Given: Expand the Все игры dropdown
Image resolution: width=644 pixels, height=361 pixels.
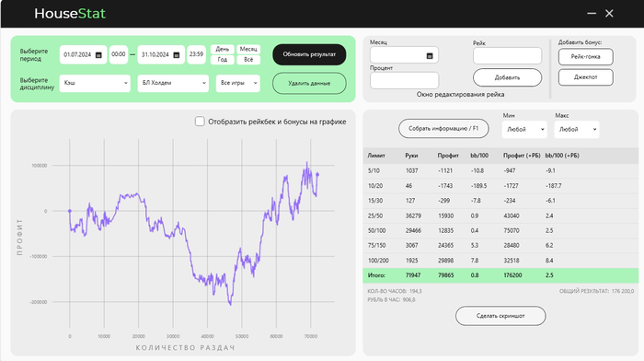Looking at the screenshot, I should (237, 83).
